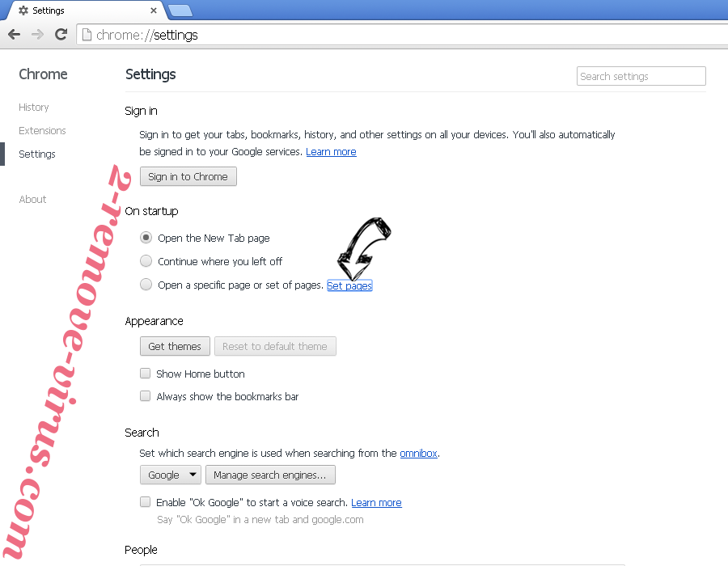
Task: Click the 'Say "Ok Google" in a new tab' hint text
Action: 260,520
